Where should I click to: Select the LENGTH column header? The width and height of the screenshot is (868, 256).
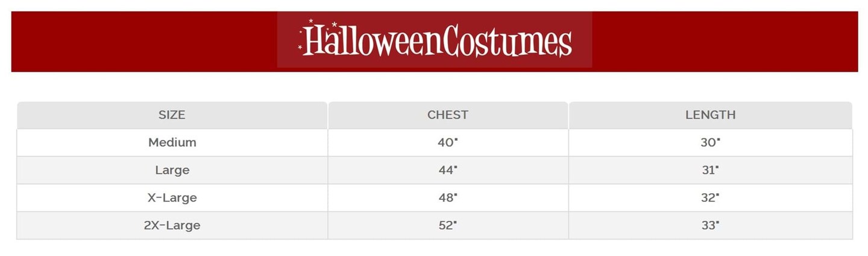710,115
